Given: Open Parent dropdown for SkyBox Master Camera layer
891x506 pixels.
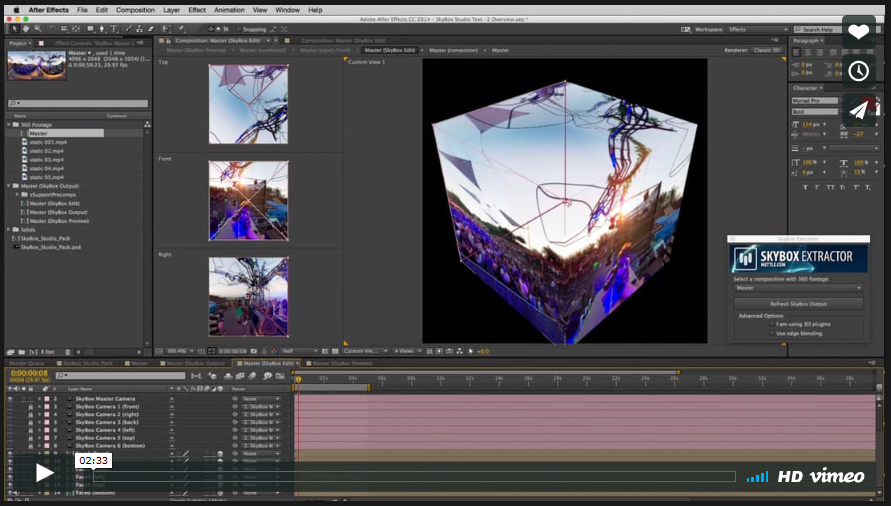Looking at the screenshot, I should [260, 399].
